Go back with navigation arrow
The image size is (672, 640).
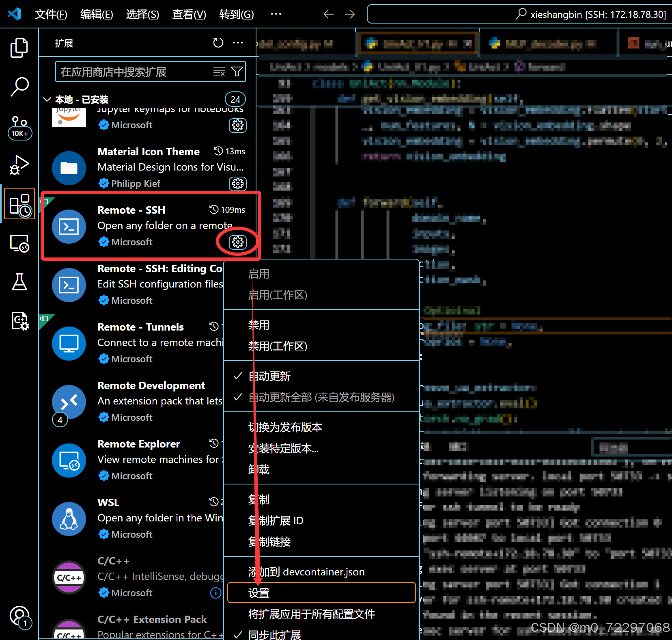point(329,14)
